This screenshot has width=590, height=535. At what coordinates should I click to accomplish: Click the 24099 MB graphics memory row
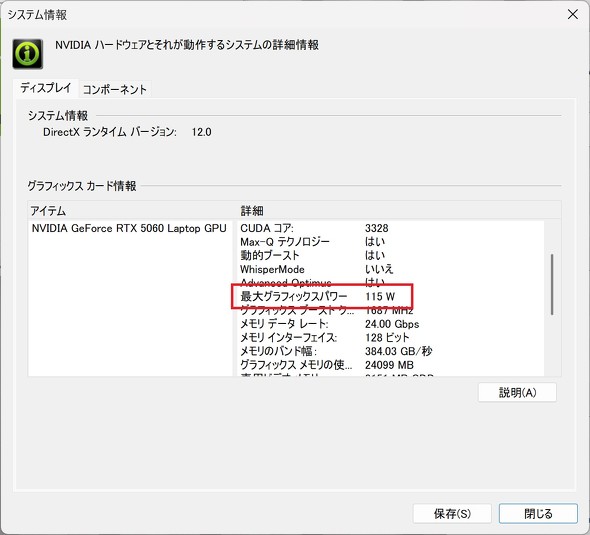pyautogui.click(x=390, y=365)
